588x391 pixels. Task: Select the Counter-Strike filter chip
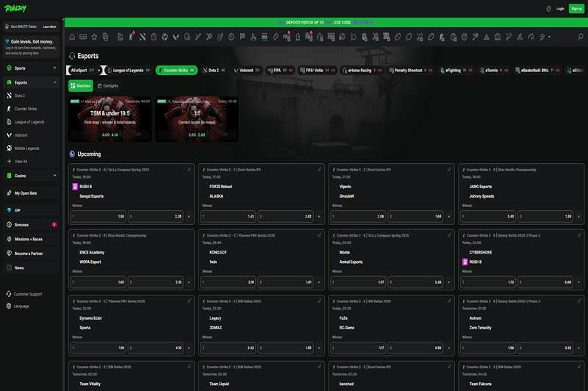(176, 70)
